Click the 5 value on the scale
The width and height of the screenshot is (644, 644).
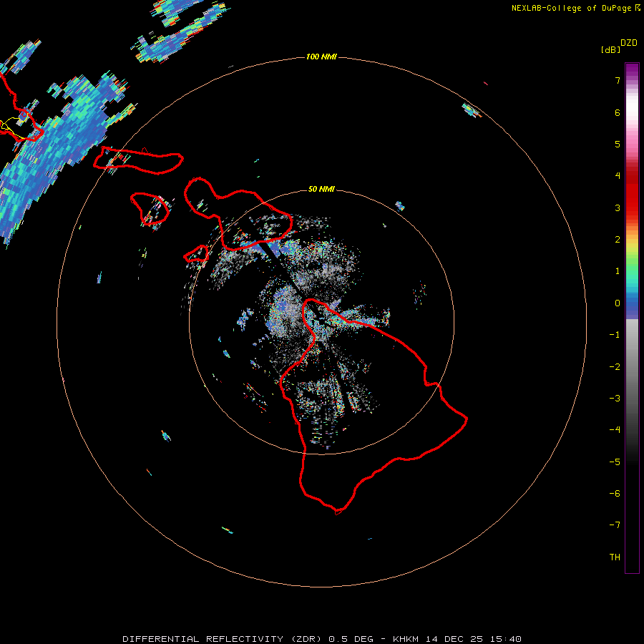pos(618,144)
